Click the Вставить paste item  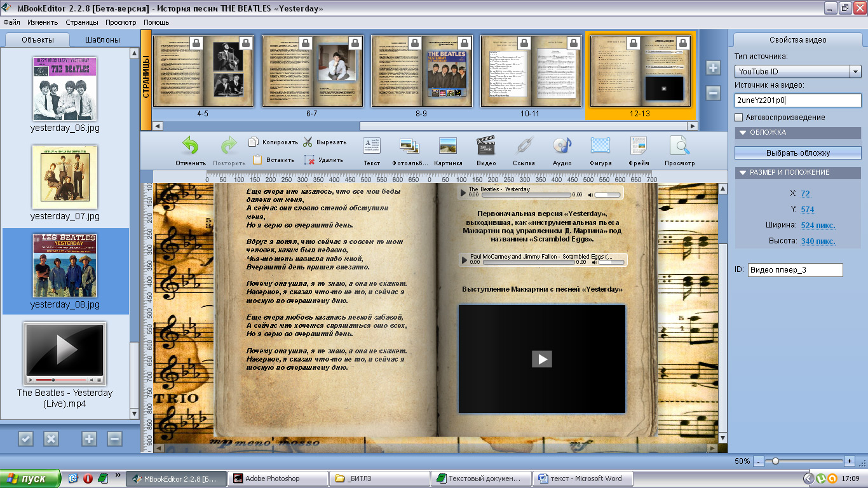click(x=273, y=160)
